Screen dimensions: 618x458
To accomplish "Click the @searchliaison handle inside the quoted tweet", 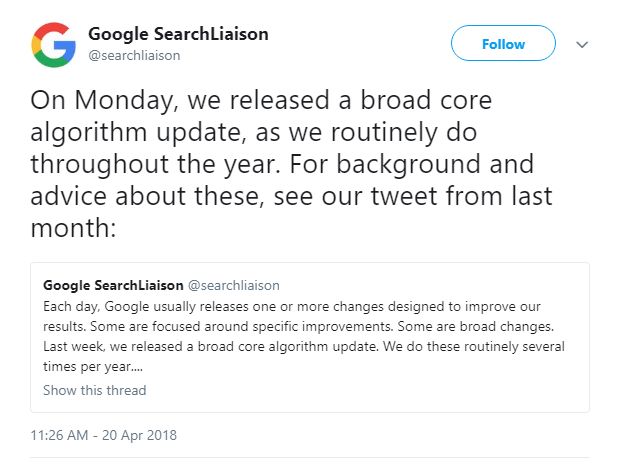I will pos(234,285).
